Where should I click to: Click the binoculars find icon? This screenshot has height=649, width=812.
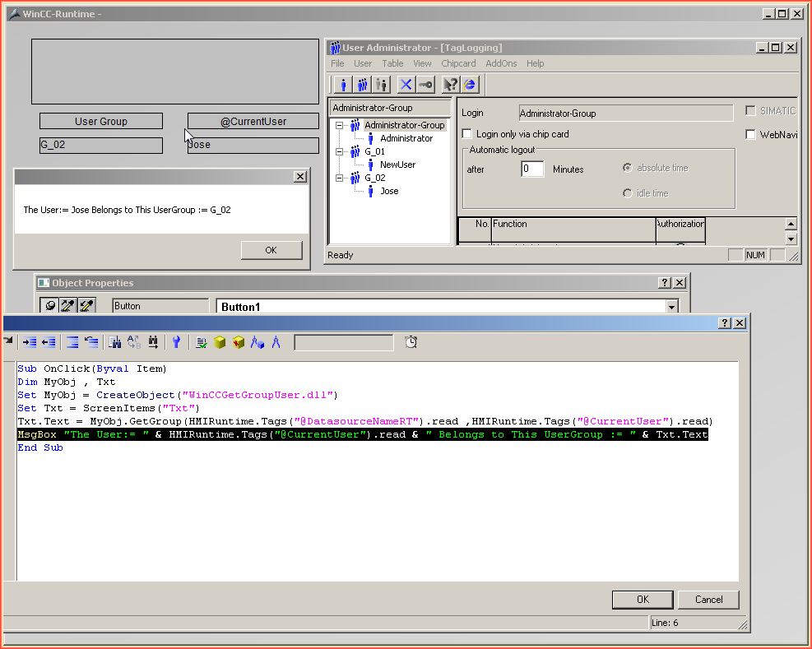tap(115, 342)
